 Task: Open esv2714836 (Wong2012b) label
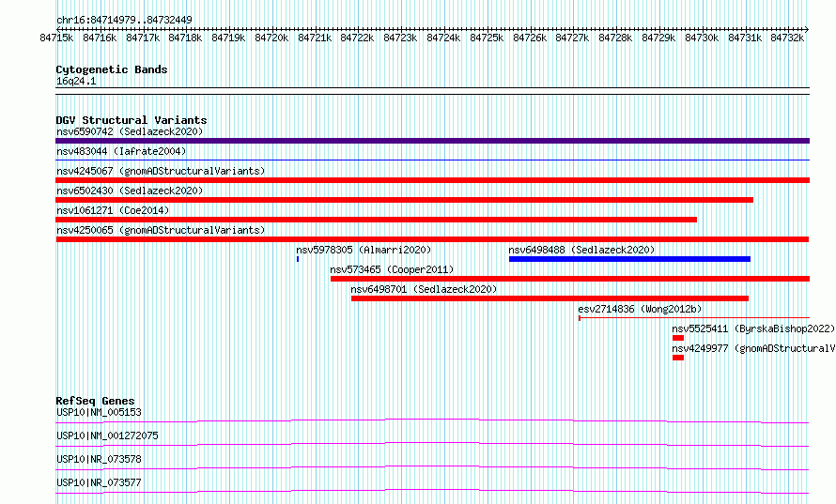[x=640, y=309]
